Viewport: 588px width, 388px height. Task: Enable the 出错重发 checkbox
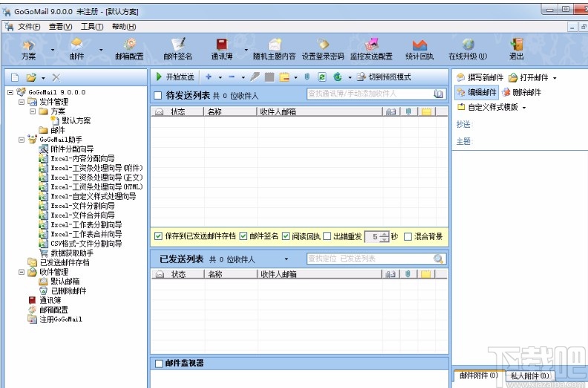(x=327, y=236)
